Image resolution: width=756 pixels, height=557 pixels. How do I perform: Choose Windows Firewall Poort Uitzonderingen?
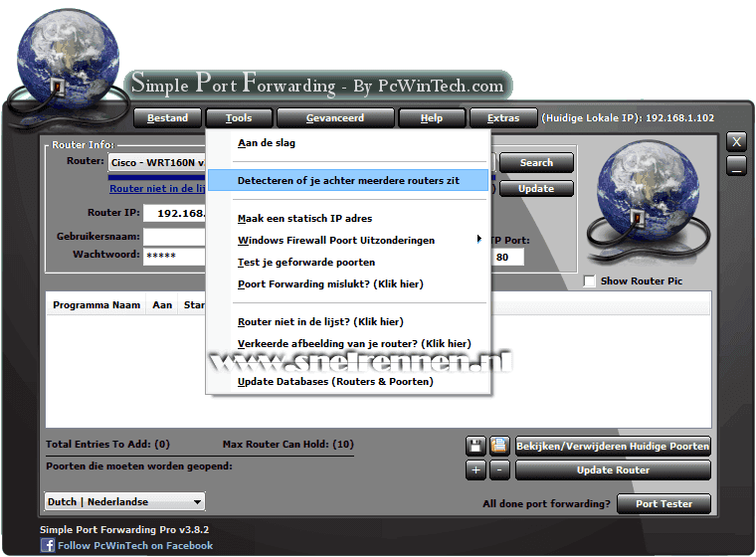(x=348, y=240)
